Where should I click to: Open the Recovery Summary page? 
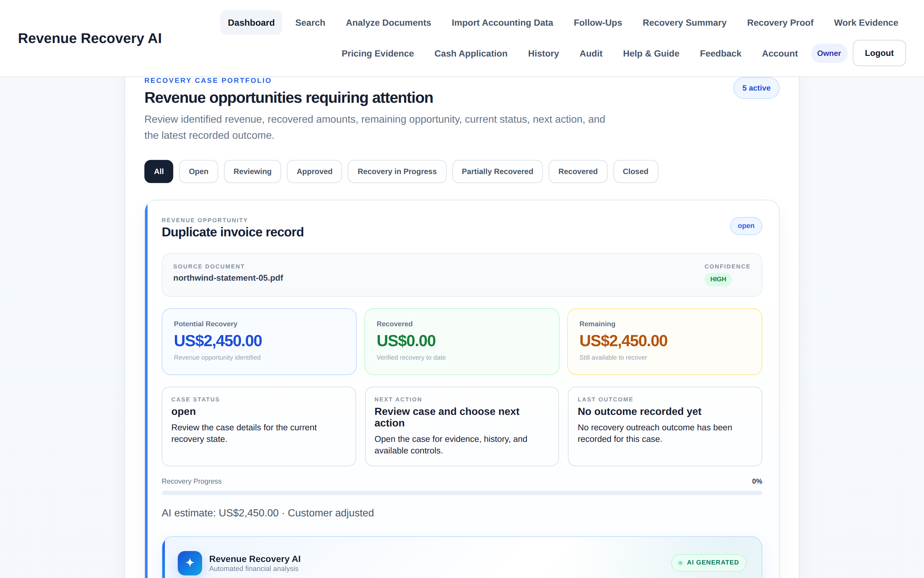click(x=684, y=22)
